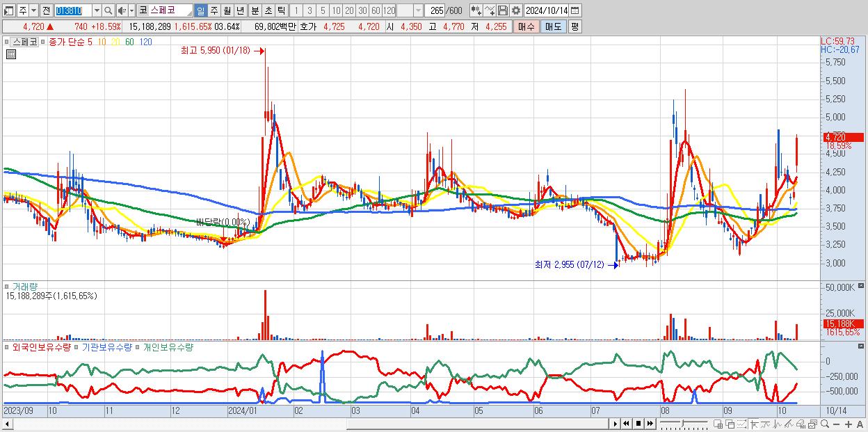Screen dimensions: 868x432
Task: Click the 평 button beside 매도
Action: 574,26
